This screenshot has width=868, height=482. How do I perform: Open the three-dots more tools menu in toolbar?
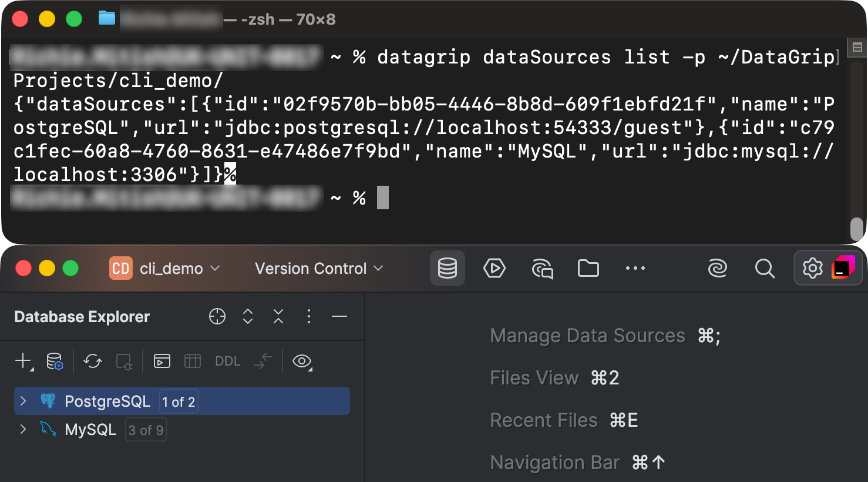tap(635, 269)
